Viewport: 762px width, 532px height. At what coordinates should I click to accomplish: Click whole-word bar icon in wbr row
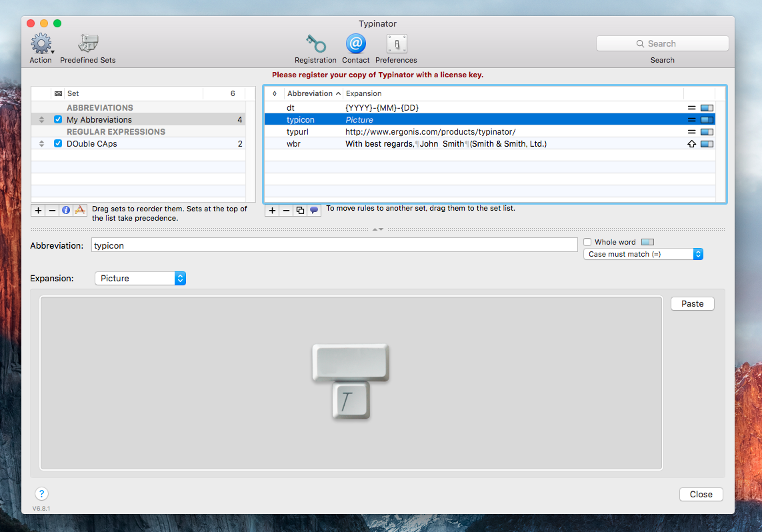(707, 144)
